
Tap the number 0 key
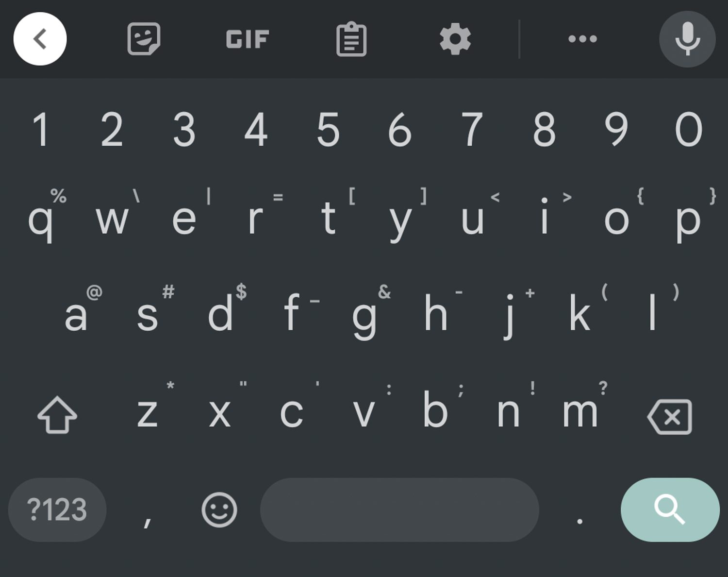[688, 129]
